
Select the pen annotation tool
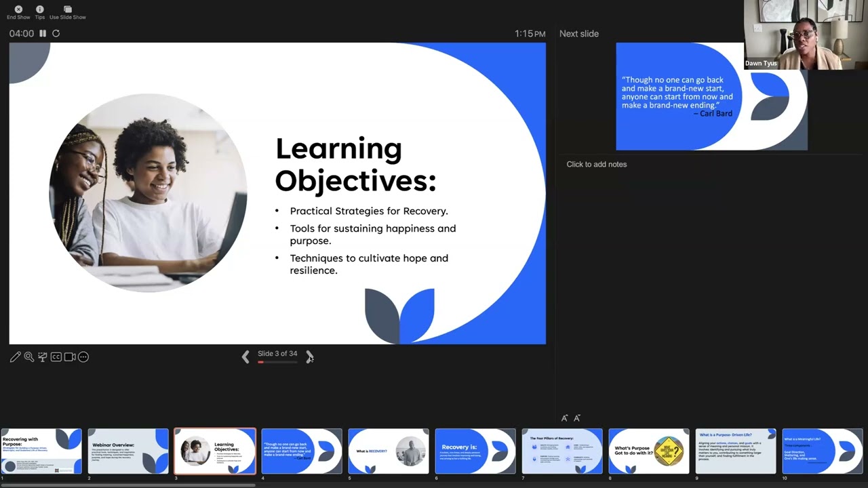coord(15,357)
